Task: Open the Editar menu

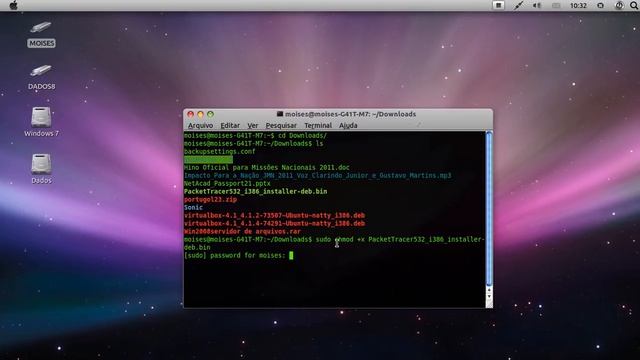Action: point(230,125)
